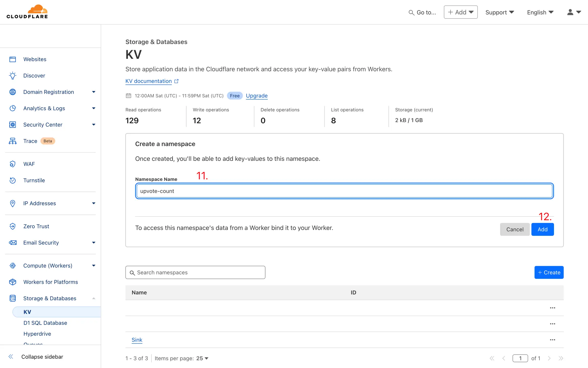Image resolution: width=588 pixels, height=368 pixels.
Task: Open the Support dropdown menu
Action: tap(500, 12)
